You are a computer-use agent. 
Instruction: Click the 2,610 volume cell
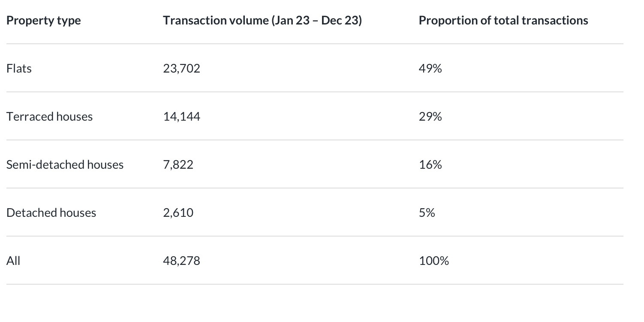(x=178, y=213)
